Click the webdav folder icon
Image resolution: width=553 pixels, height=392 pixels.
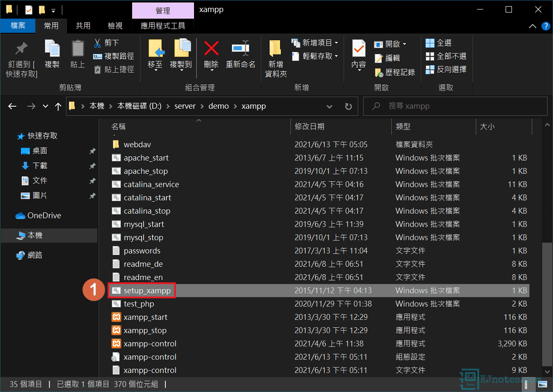pyautogui.click(x=116, y=144)
